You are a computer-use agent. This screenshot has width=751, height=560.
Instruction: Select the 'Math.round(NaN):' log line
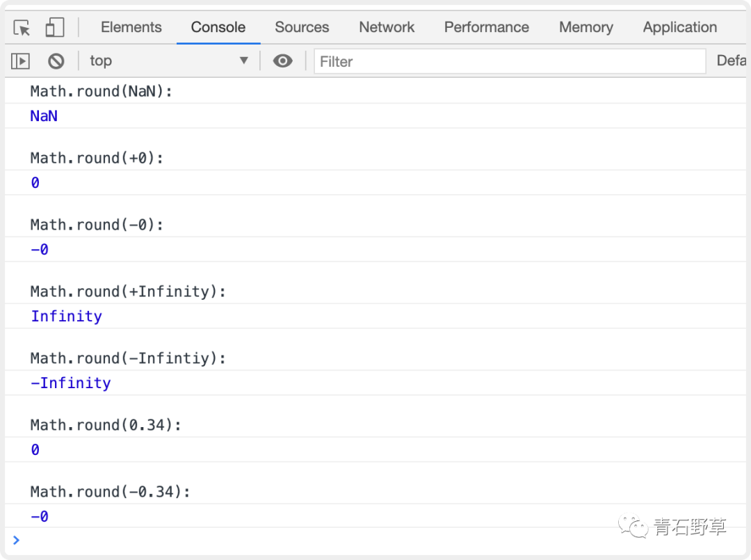click(x=101, y=91)
